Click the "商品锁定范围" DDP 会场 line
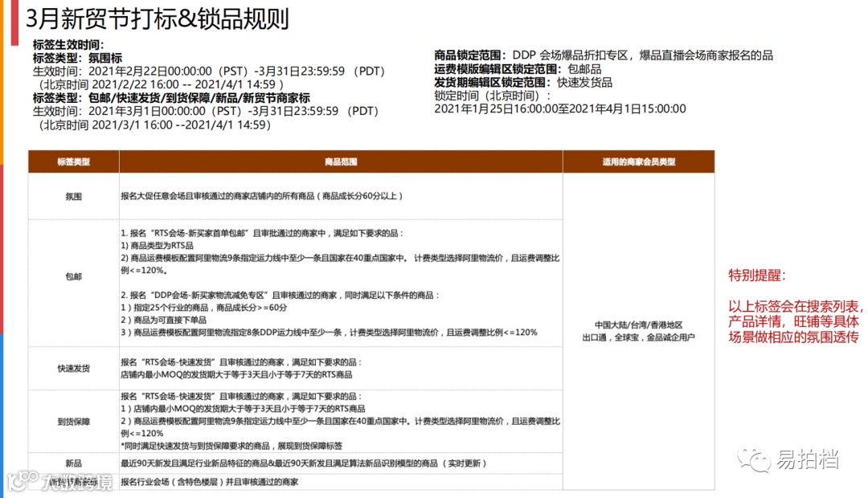Image resolution: width=868 pixels, height=498 pixels. [x=604, y=55]
